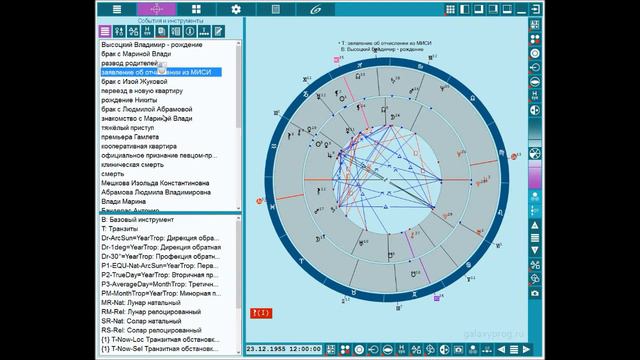Viewport: 640px width, 360px height.
Task: Choose the left-panel layout icon
Action: [x=464, y=9]
